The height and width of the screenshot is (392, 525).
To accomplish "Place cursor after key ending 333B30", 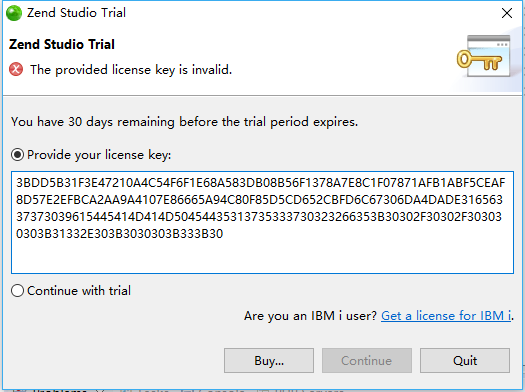I will (x=224, y=234).
